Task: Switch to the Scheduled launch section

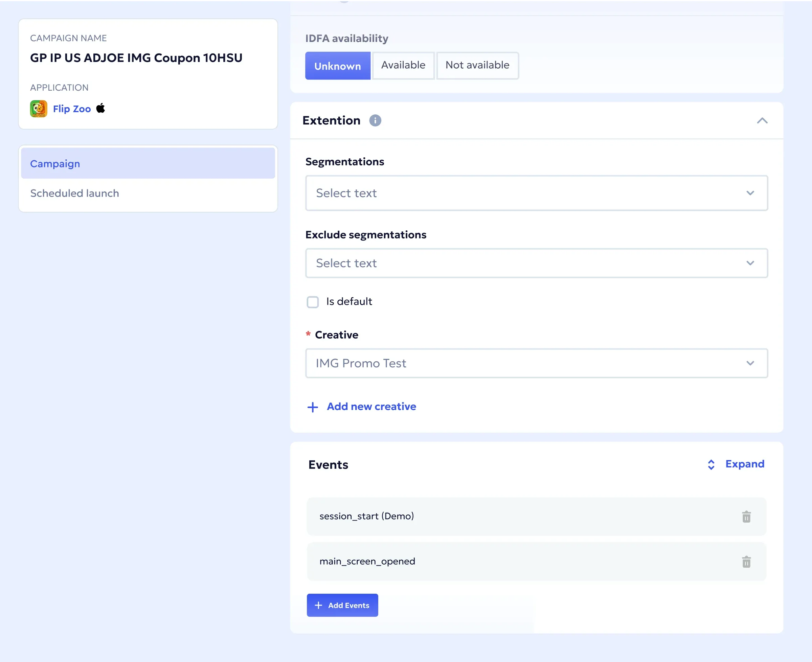Action: click(74, 193)
